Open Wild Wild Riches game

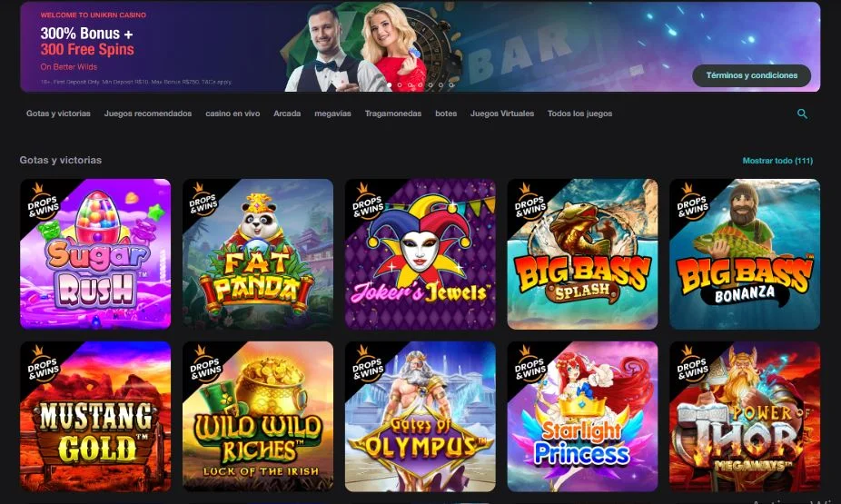coord(258,417)
